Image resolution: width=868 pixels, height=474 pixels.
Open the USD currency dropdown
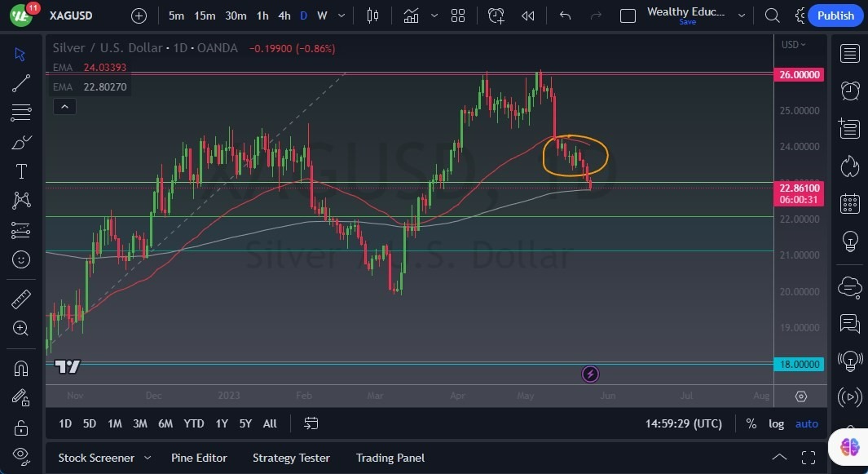click(x=793, y=45)
